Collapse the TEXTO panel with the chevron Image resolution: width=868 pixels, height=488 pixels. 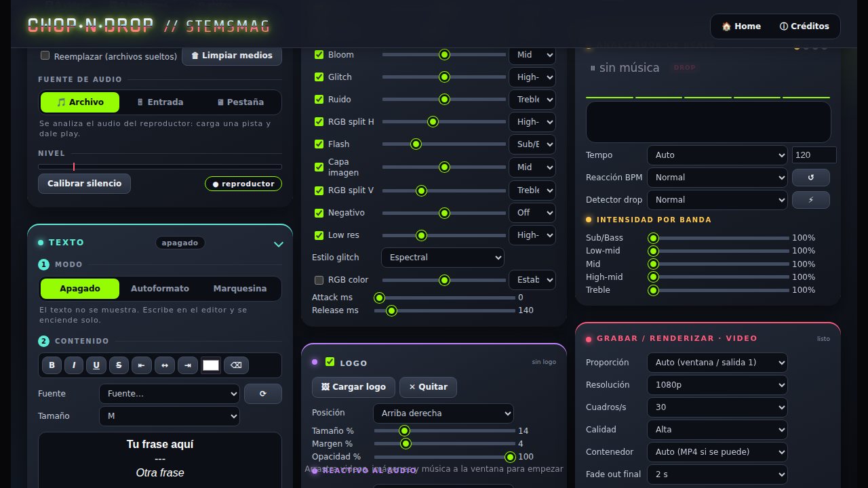278,244
